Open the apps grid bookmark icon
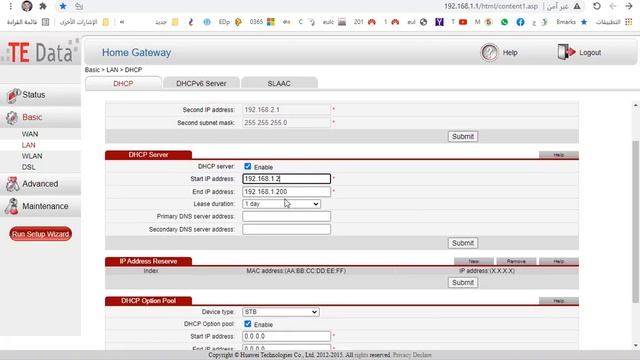The height and width of the screenshot is (360, 640). point(629,22)
